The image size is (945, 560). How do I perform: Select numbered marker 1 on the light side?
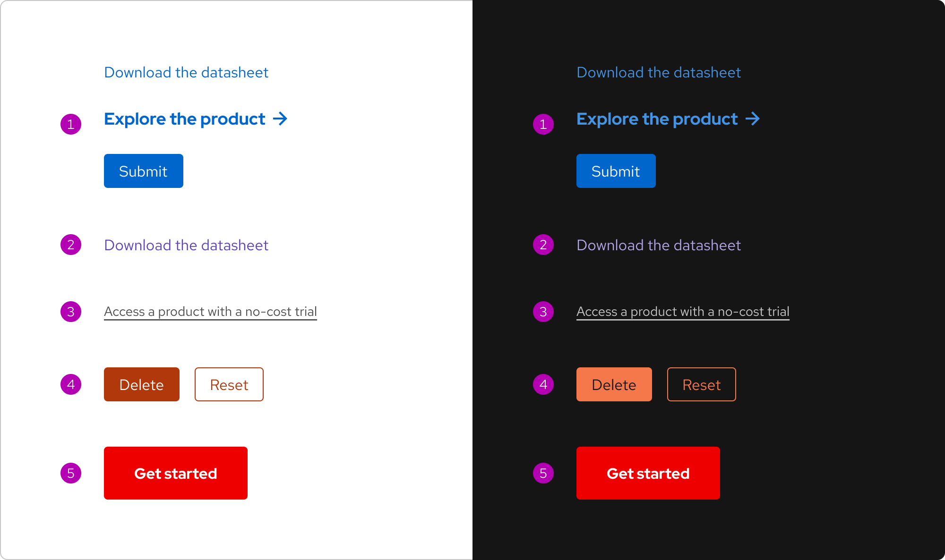click(71, 124)
